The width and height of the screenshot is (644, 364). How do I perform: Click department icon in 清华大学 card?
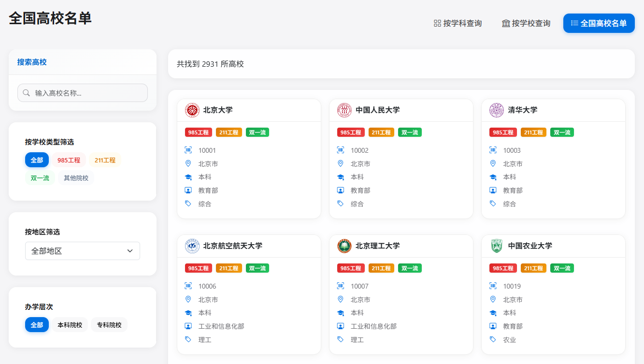coord(493,190)
